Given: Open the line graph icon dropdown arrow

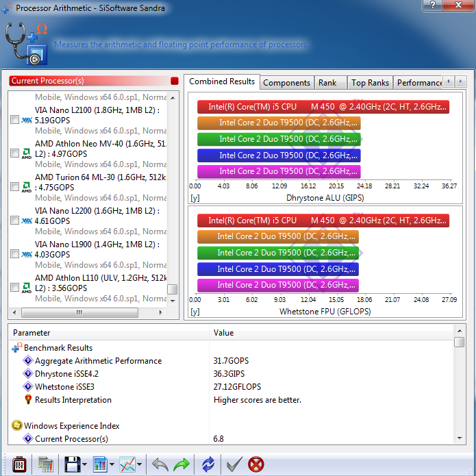Looking at the screenshot, I should click(x=139, y=464).
